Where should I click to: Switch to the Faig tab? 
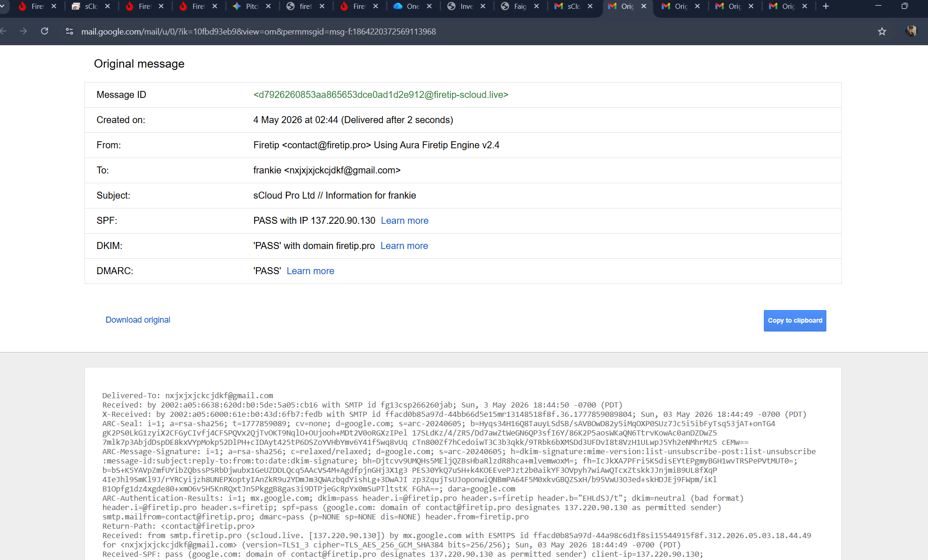[x=514, y=7]
